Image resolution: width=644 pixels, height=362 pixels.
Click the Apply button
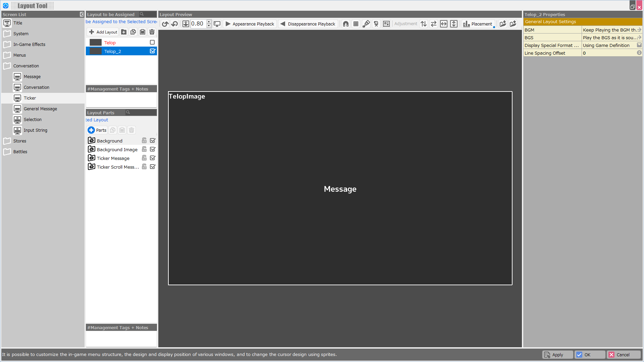(557, 355)
